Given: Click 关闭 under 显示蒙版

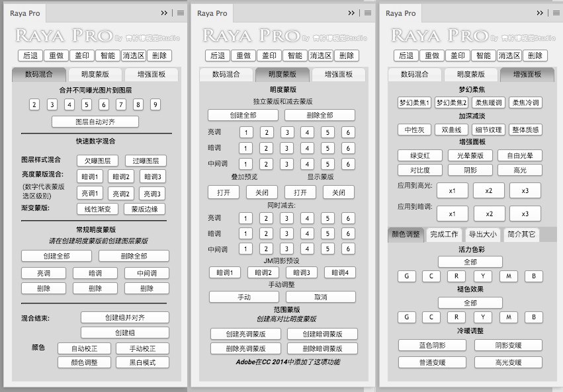Looking at the screenshot, I should [339, 192].
